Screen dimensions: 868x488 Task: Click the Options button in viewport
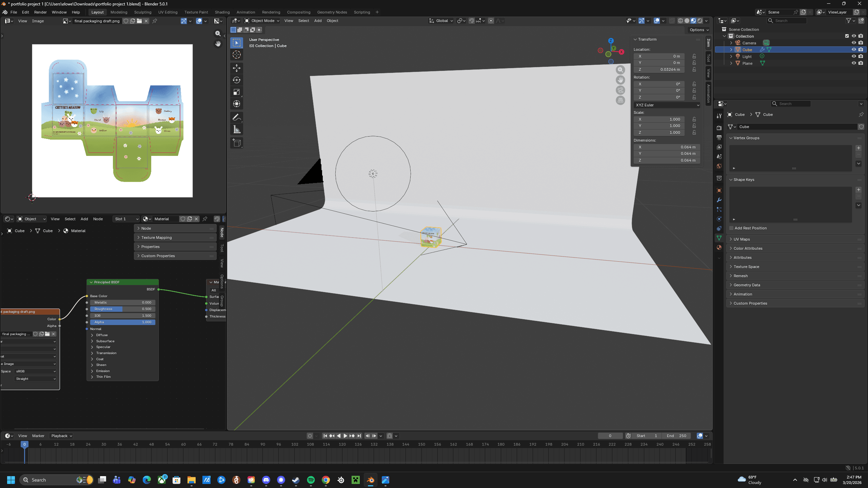point(699,30)
